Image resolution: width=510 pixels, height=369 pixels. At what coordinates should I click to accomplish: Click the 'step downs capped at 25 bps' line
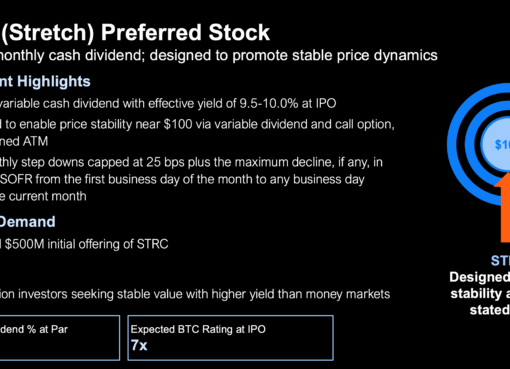[191, 162]
